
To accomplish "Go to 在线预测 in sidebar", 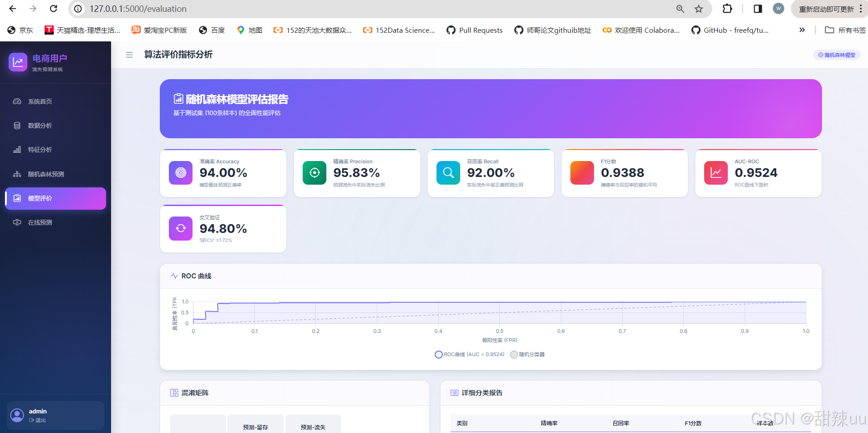I will 56,222.
